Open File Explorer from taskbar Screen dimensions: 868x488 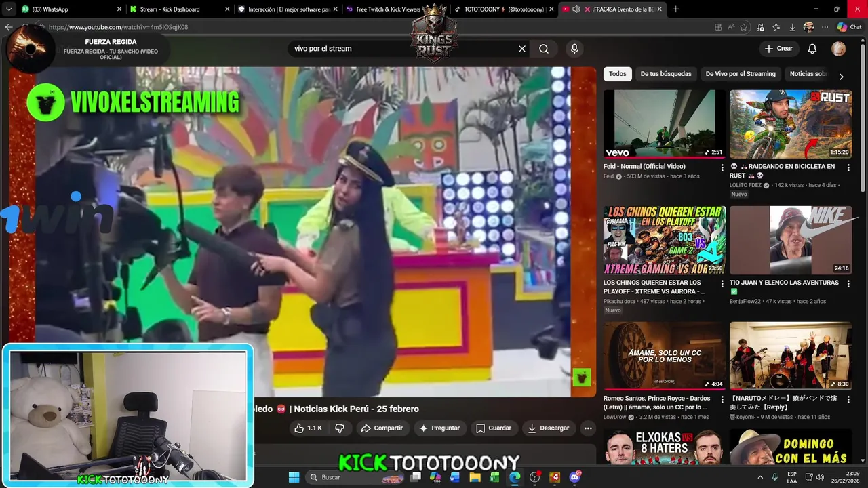tap(475, 477)
